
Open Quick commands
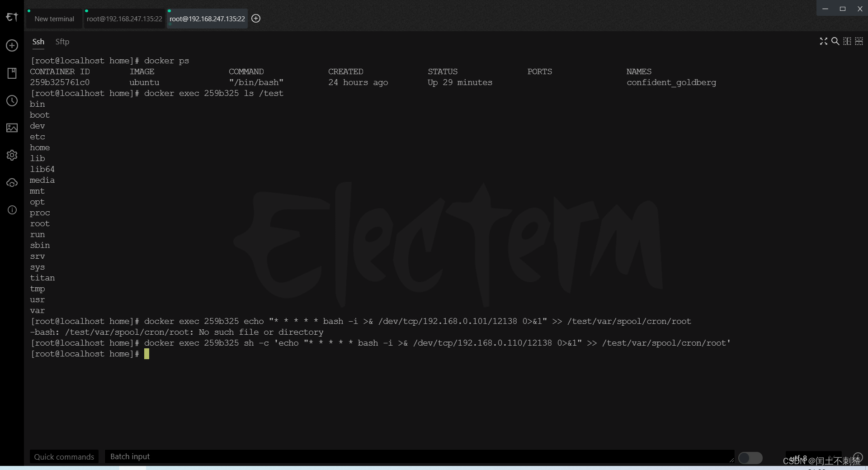(64, 457)
